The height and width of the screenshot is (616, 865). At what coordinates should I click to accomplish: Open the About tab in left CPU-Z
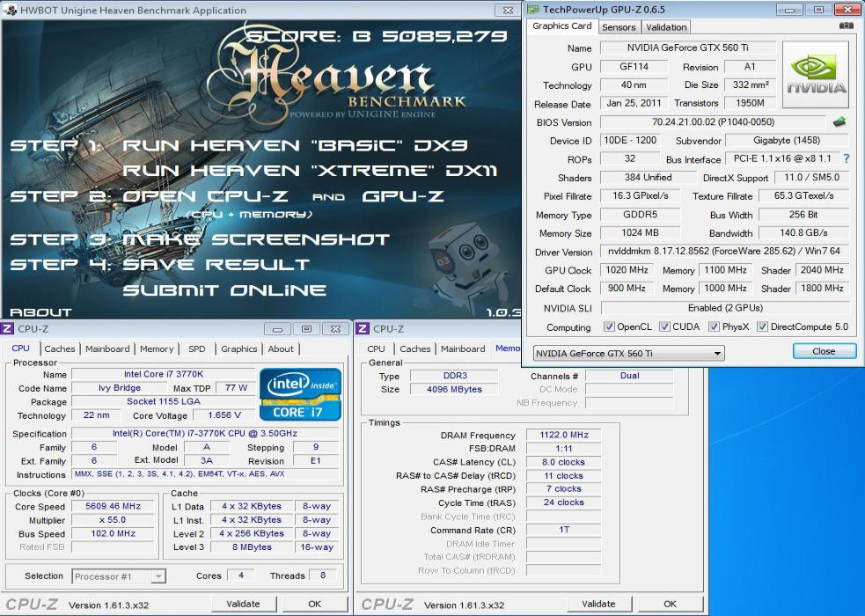pyautogui.click(x=281, y=348)
